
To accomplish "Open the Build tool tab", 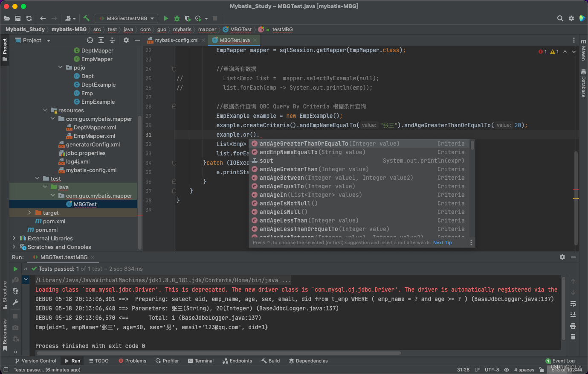I will coord(271,361).
